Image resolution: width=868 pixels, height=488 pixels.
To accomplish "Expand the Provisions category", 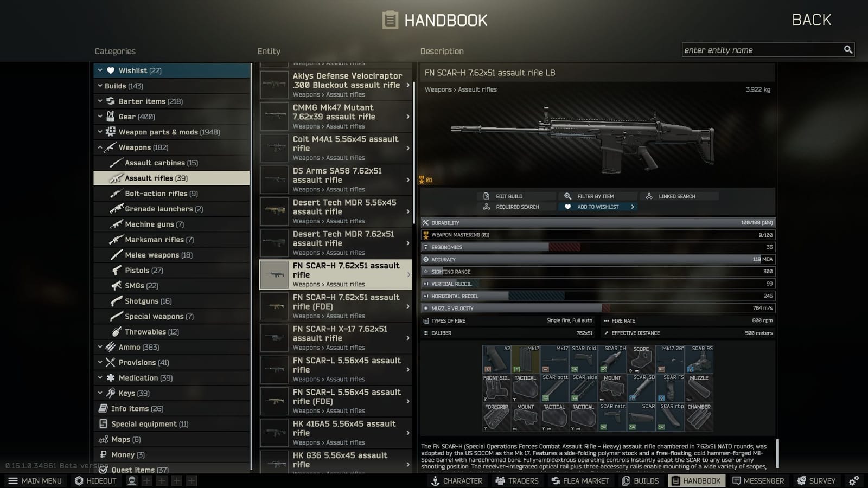I will tap(100, 362).
